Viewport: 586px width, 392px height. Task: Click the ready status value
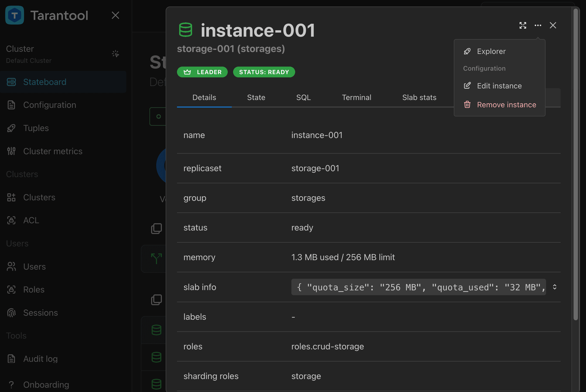point(302,228)
